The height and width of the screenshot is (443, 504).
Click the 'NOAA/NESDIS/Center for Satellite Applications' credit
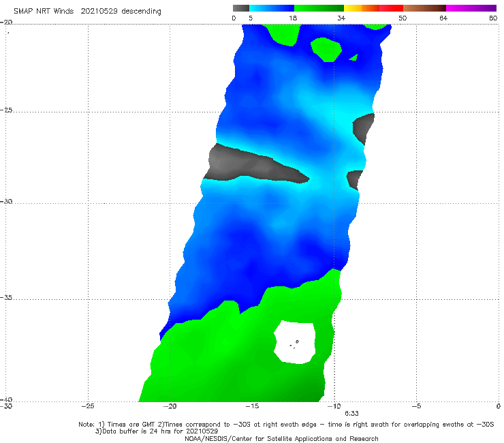[x=259, y=439]
